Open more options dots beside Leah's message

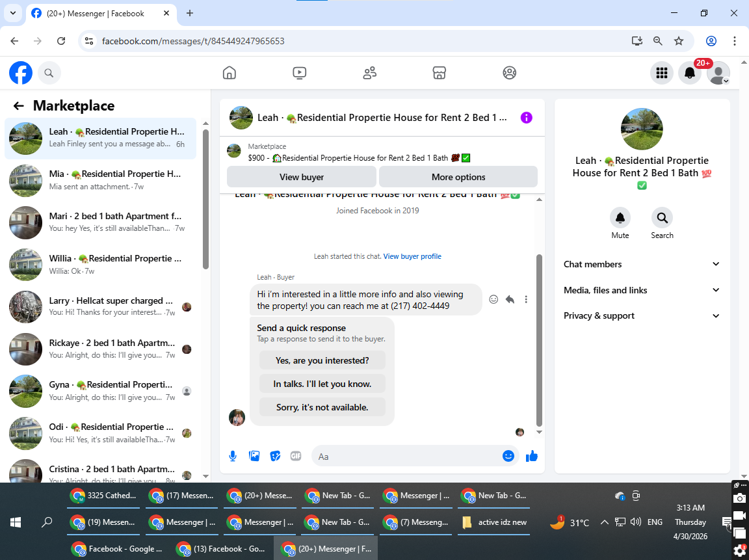click(x=526, y=299)
